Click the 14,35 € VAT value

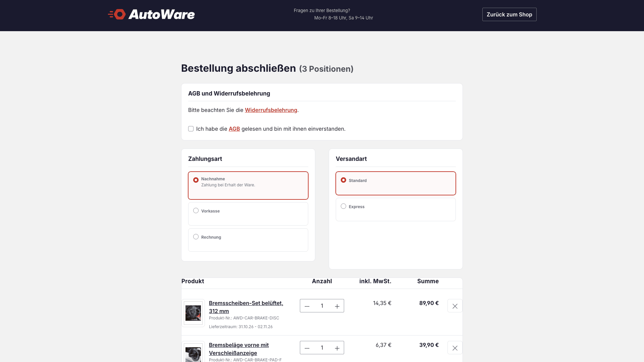pyautogui.click(x=382, y=303)
